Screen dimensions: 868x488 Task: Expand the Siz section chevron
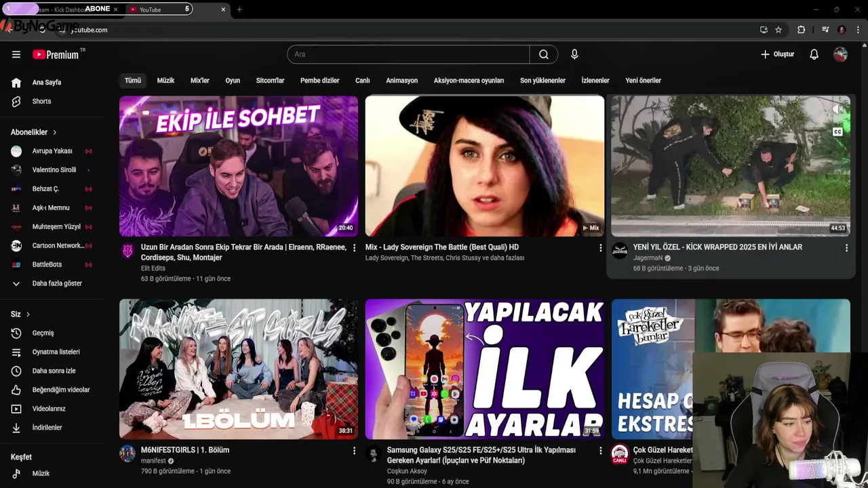coord(28,314)
